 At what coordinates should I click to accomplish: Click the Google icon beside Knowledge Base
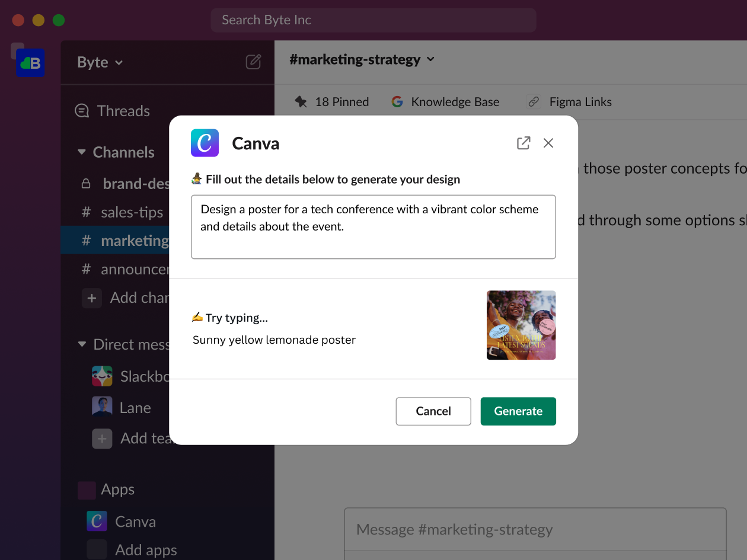click(397, 102)
